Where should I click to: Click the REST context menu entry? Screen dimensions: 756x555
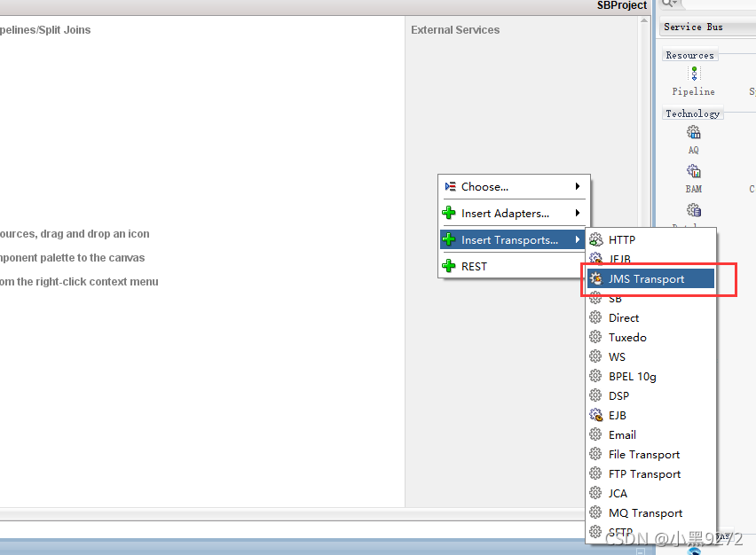(x=514, y=266)
